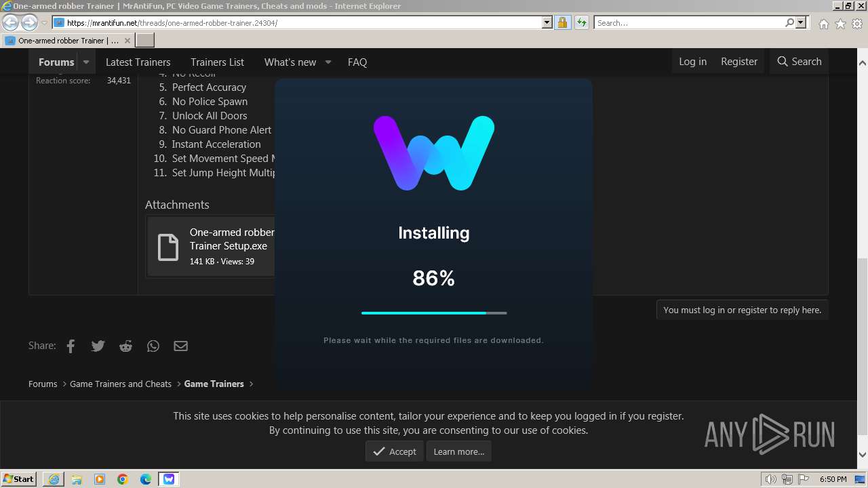Open One-armed robber Trainer Setup.exe attachment
Viewport: 868px width, 488px height.
[231, 239]
